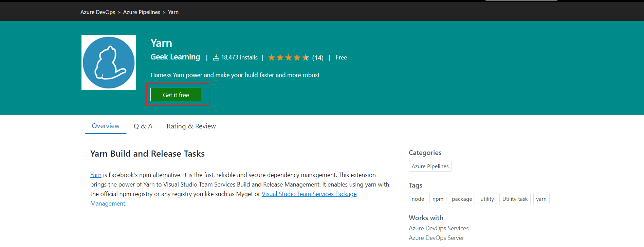Open Azure DevOps breadcrumb link
Image resolution: width=644 pixels, height=247 pixels.
pos(98,12)
